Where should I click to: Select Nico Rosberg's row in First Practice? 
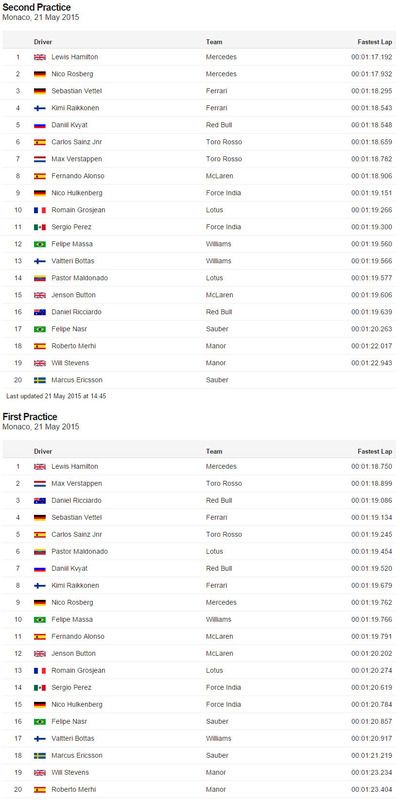(199, 603)
